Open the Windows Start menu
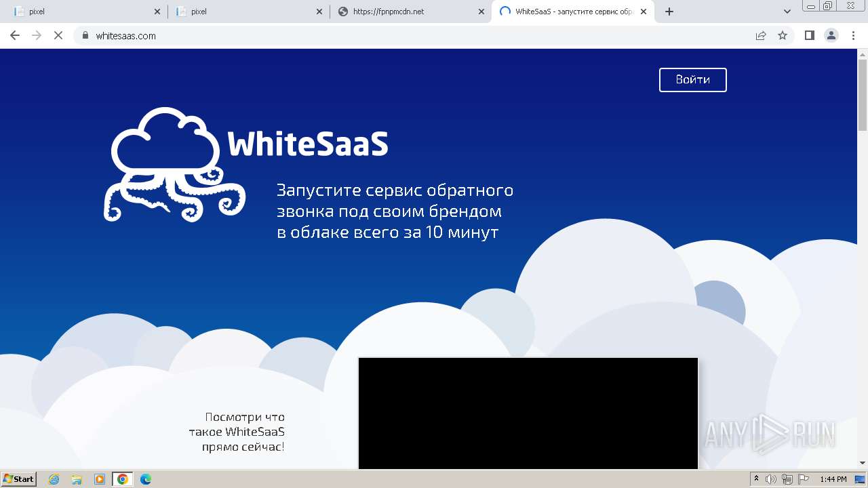The width and height of the screenshot is (868, 488). click(x=18, y=479)
